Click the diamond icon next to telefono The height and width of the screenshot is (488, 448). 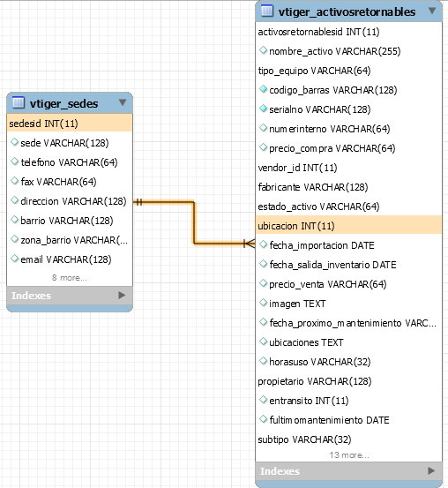pos(14,161)
